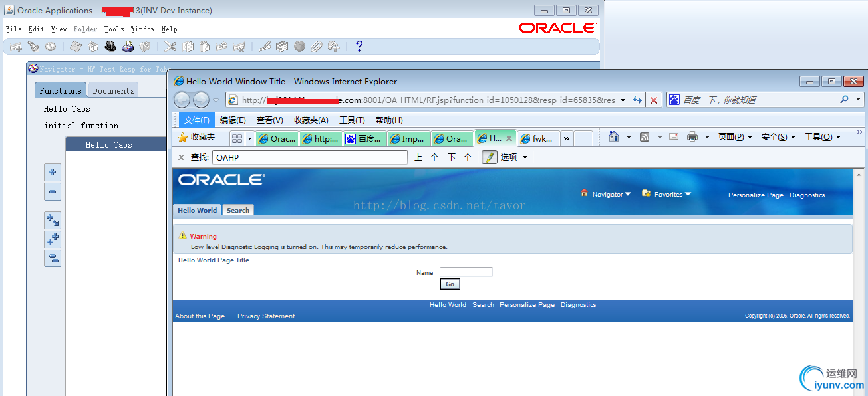
Task: Open the Tools menu in Oracle Applications
Action: (114, 29)
